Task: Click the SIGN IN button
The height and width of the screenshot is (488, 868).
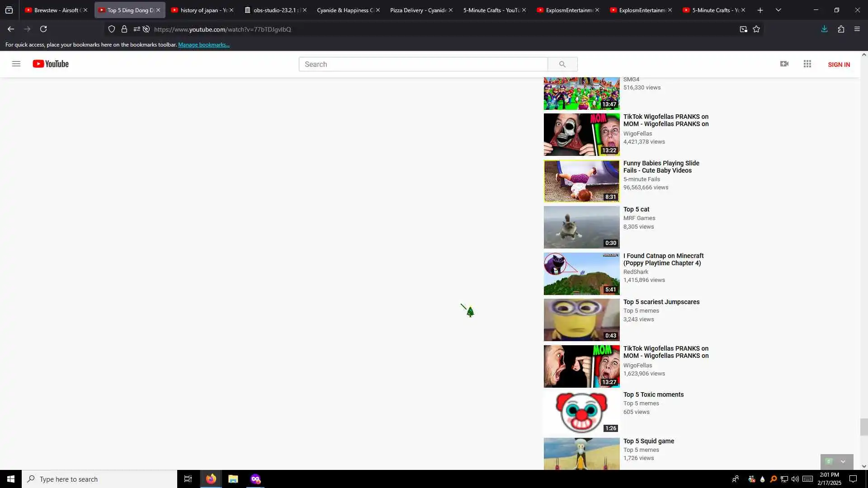Action: pos(839,65)
